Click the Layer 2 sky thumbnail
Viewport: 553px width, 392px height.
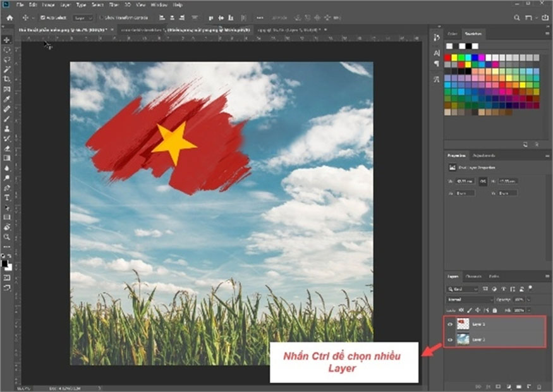pos(463,340)
